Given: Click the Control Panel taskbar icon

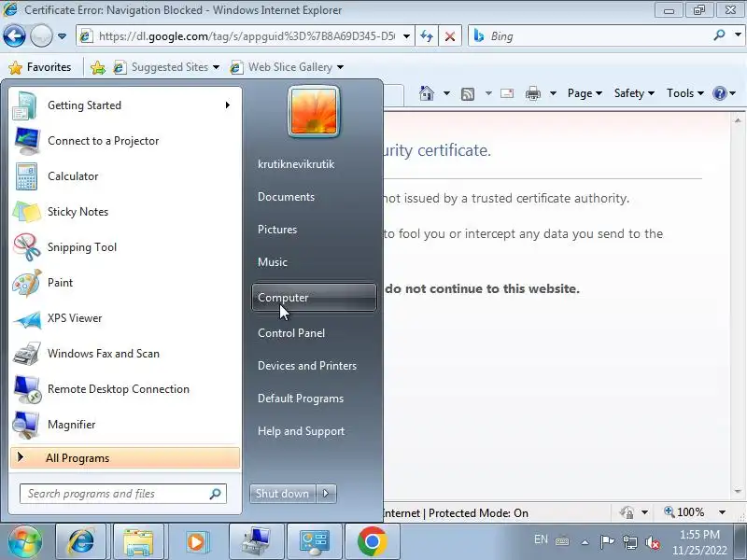Looking at the screenshot, I should pos(314,541).
